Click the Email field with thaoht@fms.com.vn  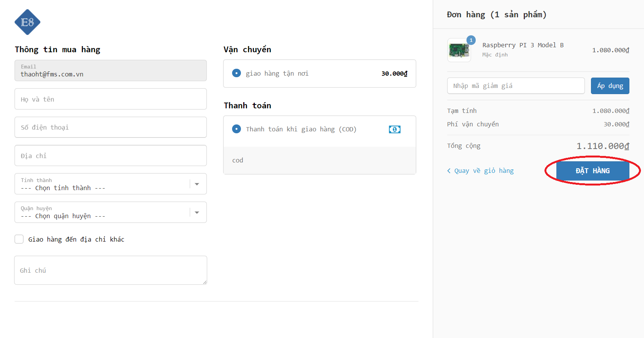click(x=111, y=71)
